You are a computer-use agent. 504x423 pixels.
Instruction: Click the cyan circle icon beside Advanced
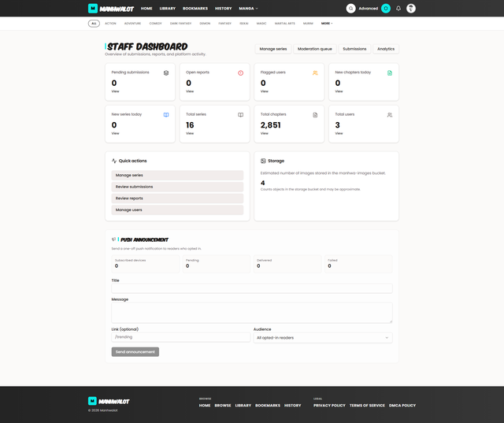click(x=386, y=9)
